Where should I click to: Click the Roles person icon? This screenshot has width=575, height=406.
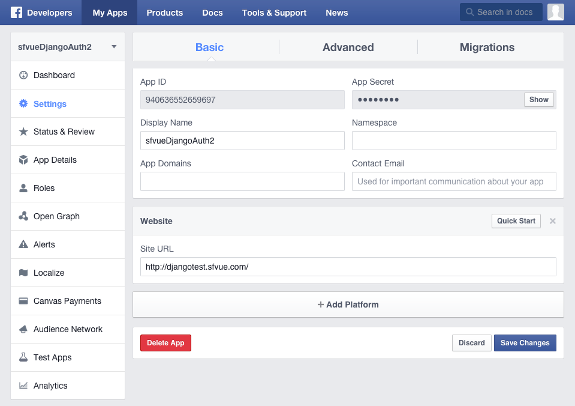tap(23, 188)
